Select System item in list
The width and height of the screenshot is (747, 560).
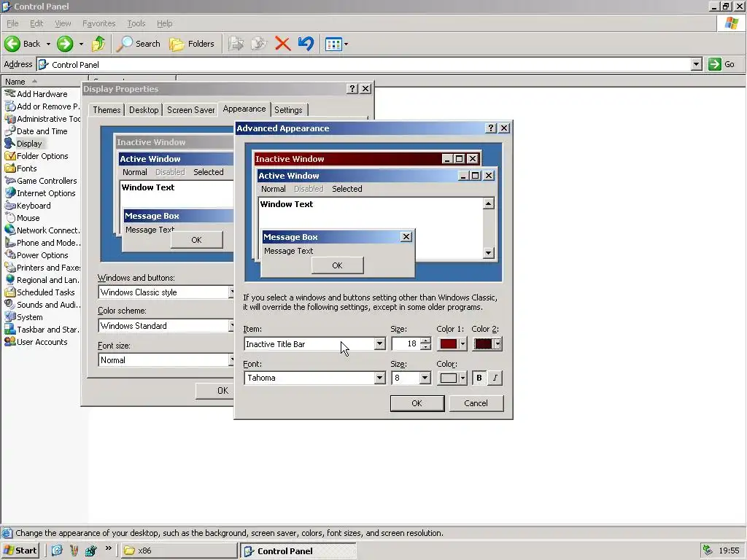(x=23, y=316)
